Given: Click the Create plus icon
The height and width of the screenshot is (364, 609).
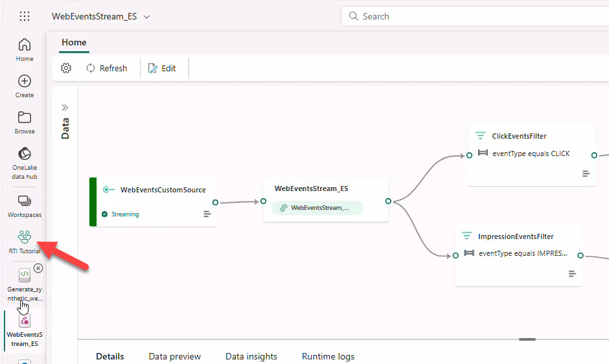Looking at the screenshot, I should (25, 85).
